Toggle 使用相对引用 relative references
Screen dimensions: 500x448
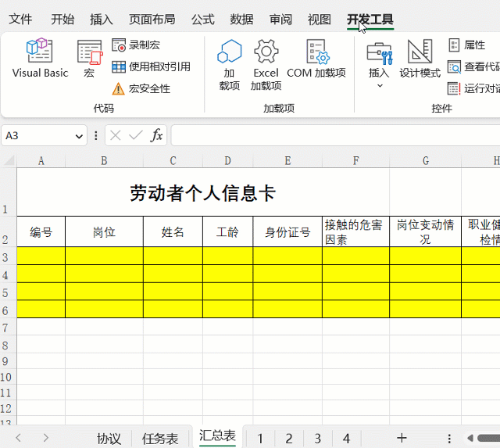point(151,66)
